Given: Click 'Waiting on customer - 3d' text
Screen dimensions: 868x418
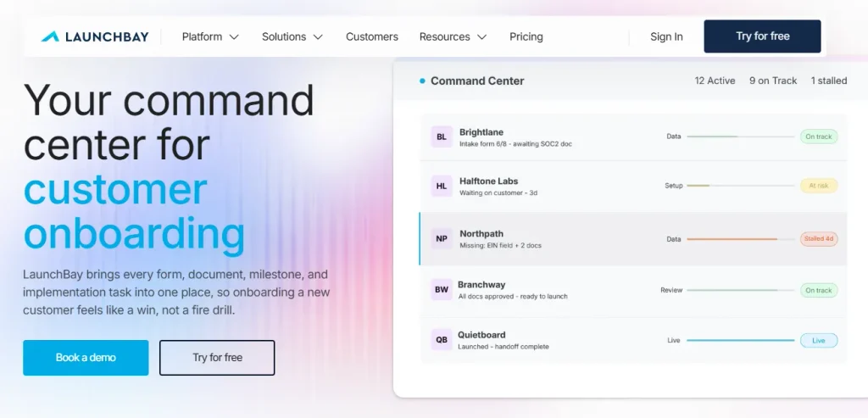Looking at the screenshot, I should click(x=498, y=193).
